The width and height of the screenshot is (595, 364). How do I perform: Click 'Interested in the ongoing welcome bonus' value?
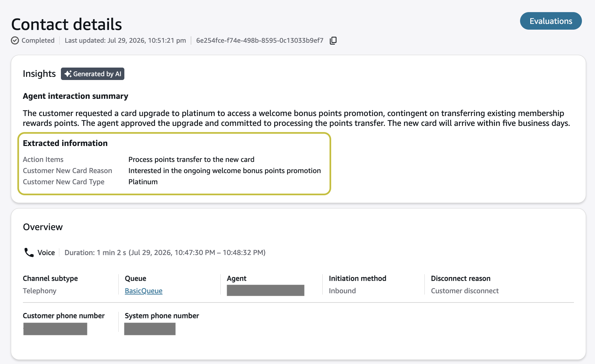click(224, 171)
